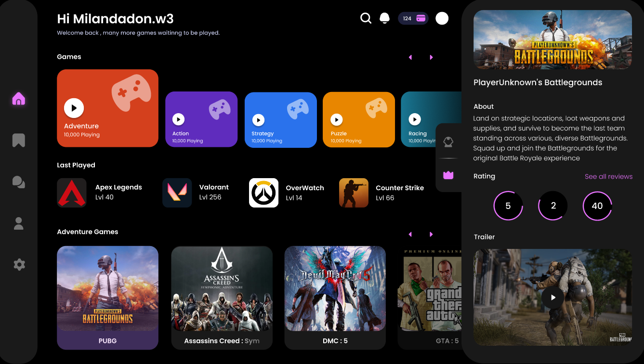Screen dimensions: 644x364
Task: Open the bookmarks icon in sidebar
Action: tap(18, 140)
